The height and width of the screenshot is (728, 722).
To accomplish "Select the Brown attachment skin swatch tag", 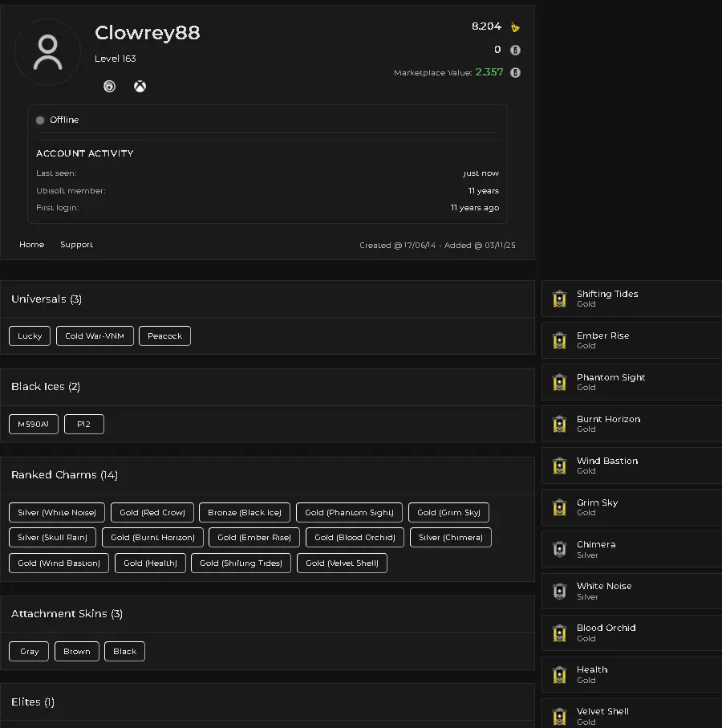I will [x=77, y=652].
